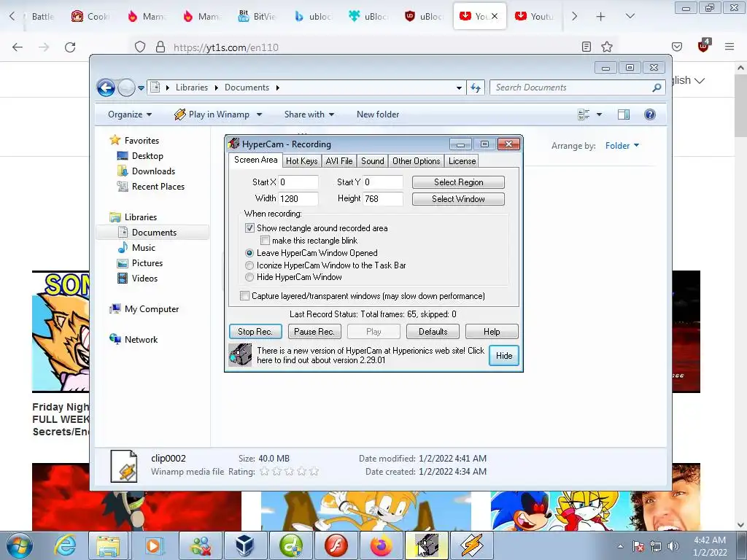
Task: Open Windows Explorer from the taskbar
Action: coord(108,545)
